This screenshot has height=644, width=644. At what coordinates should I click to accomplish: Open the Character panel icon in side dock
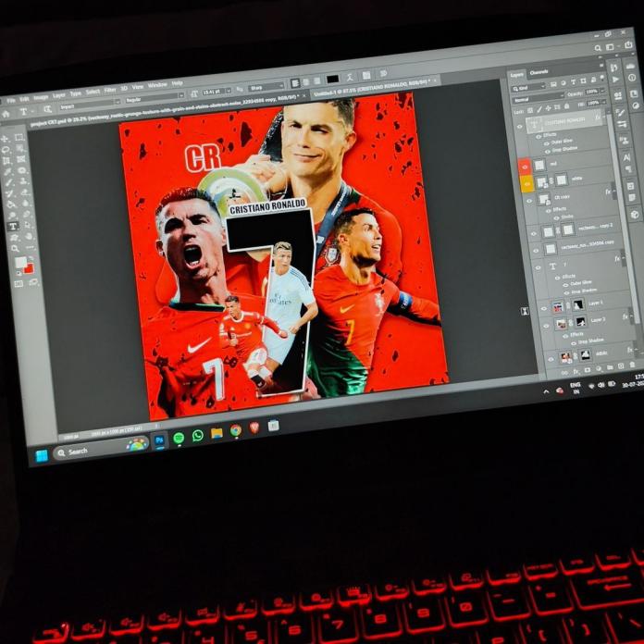tap(626, 157)
